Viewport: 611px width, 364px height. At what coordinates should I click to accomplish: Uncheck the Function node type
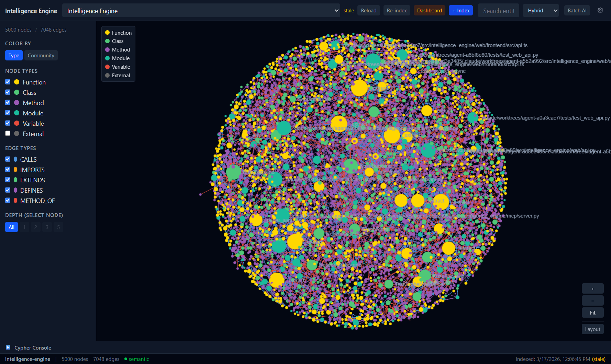(8, 82)
